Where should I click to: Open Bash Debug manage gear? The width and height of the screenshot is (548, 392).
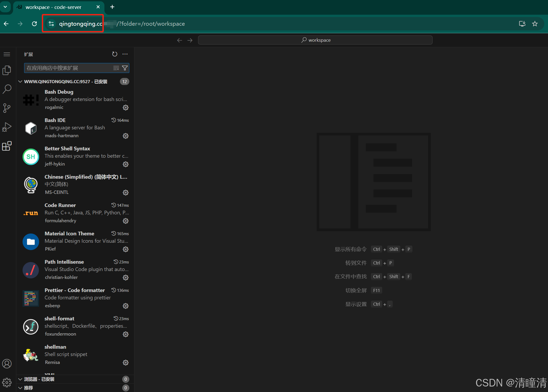126,108
